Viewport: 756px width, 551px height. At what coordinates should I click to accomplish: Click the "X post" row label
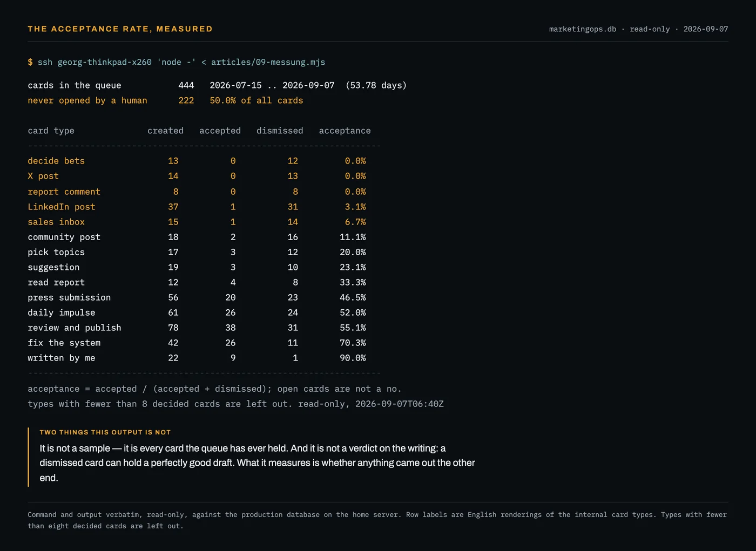(43, 176)
